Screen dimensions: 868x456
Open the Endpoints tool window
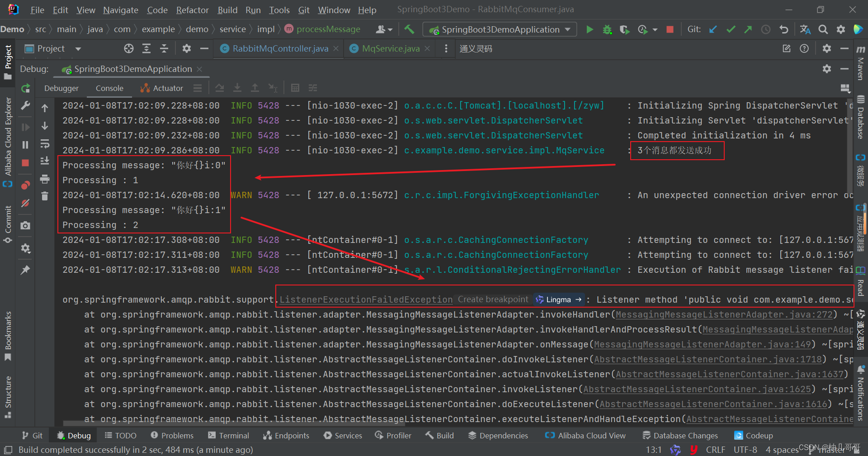(x=286, y=435)
